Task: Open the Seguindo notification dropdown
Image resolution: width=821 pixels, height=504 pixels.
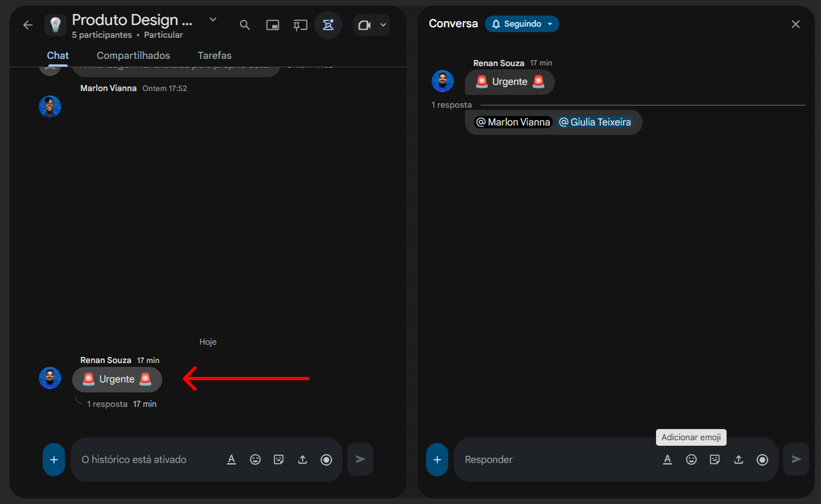Action: (522, 24)
